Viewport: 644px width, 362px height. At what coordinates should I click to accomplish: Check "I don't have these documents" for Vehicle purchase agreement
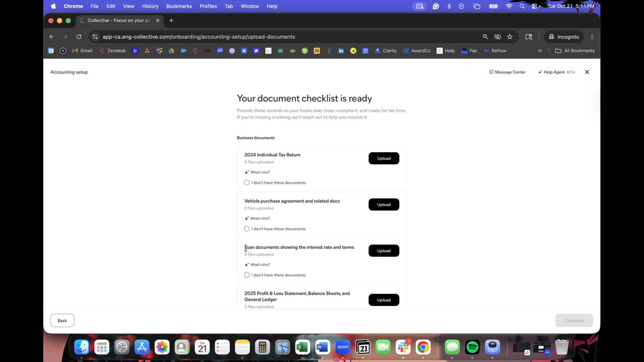tap(247, 229)
